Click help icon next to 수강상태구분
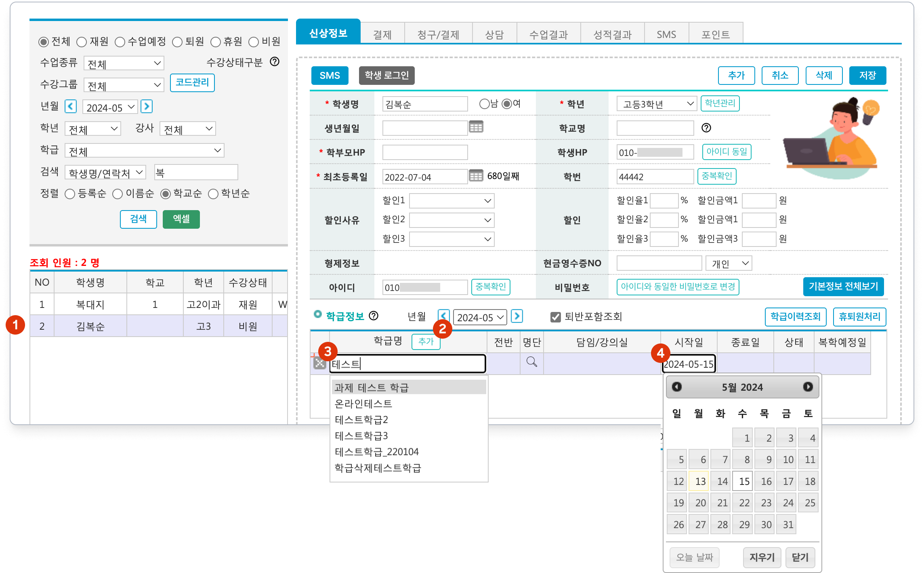Viewport: 924px width, 573px height. coord(275,61)
